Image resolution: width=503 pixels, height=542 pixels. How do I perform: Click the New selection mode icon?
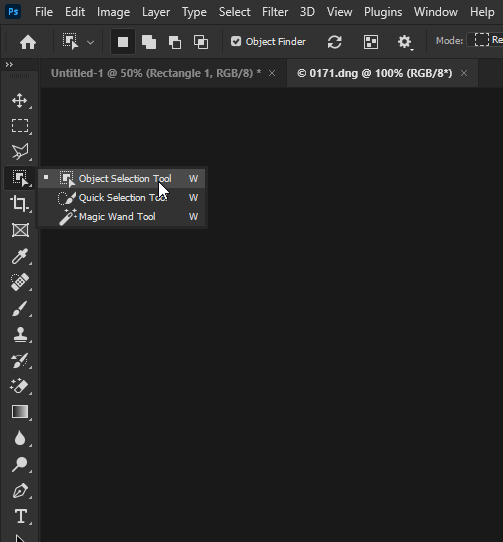123,42
